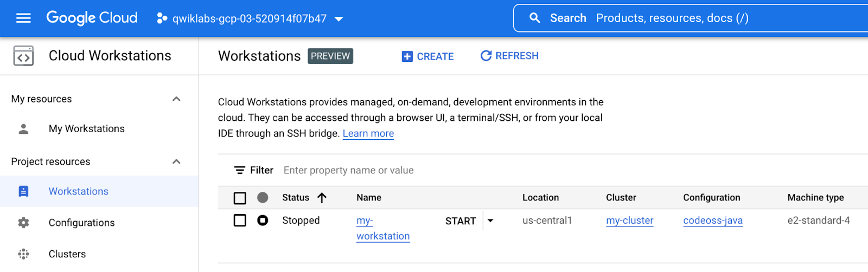Click the Cloud Workstations product icon
Screen dimensions: 868x272
pyautogui.click(x=23, y=56)
